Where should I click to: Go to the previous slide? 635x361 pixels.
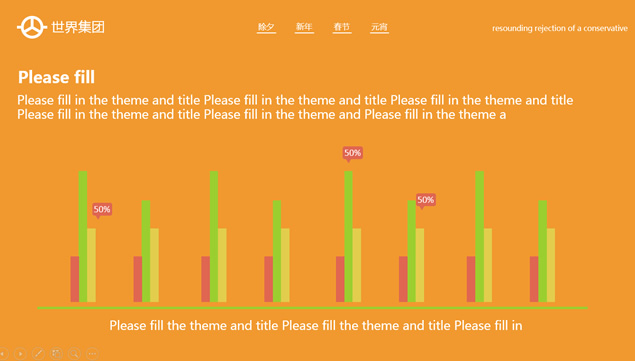[x=4, y=354]
